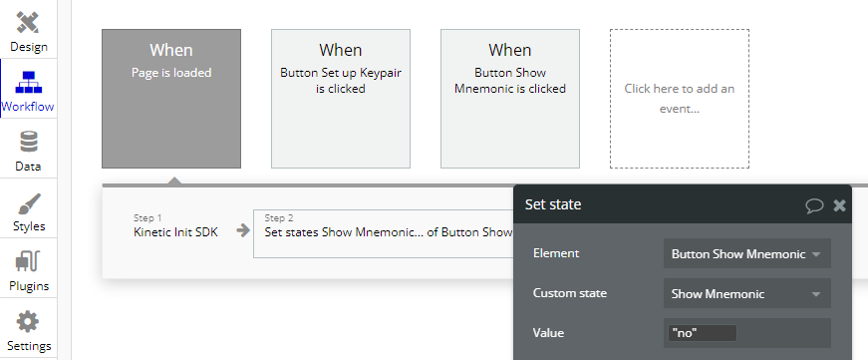
Task: Open the Design tab icon
Action: (x=28, y=23)
